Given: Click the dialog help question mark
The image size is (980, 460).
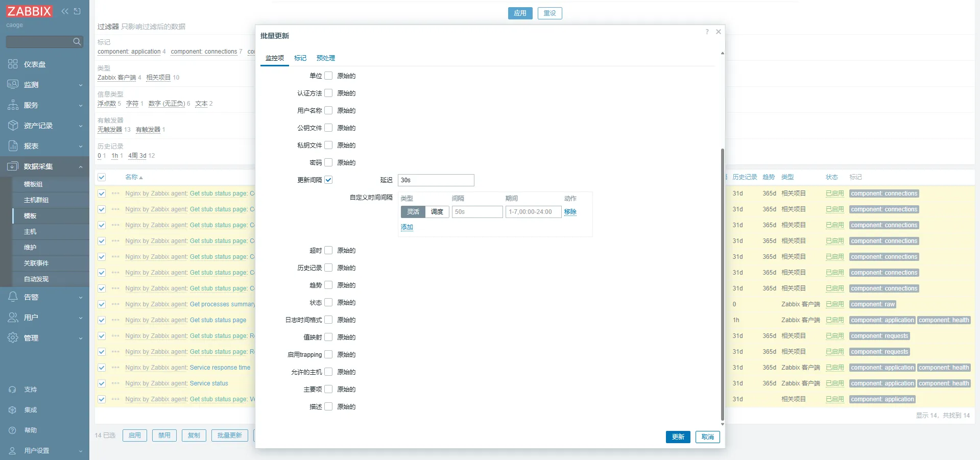Looking at the screenshot, I should pos(707,32).
